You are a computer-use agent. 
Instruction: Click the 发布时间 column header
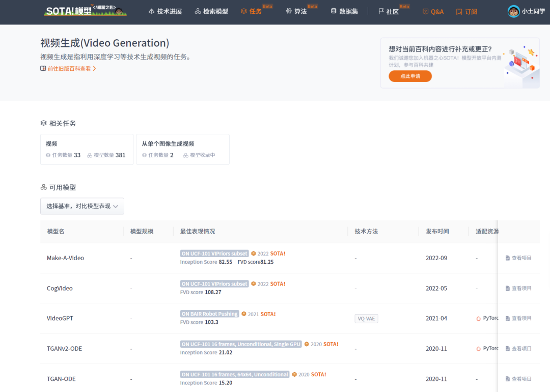point(437,232)
